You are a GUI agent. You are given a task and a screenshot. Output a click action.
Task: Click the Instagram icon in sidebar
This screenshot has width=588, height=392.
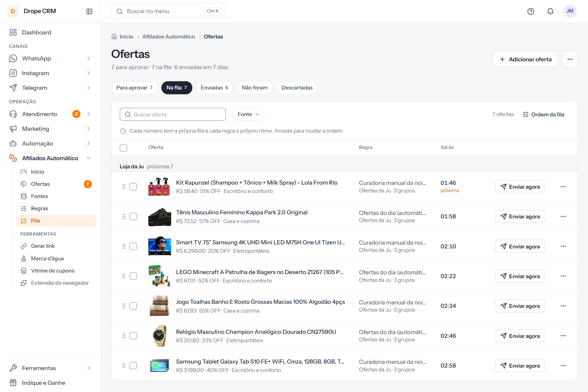pos(13,73)
